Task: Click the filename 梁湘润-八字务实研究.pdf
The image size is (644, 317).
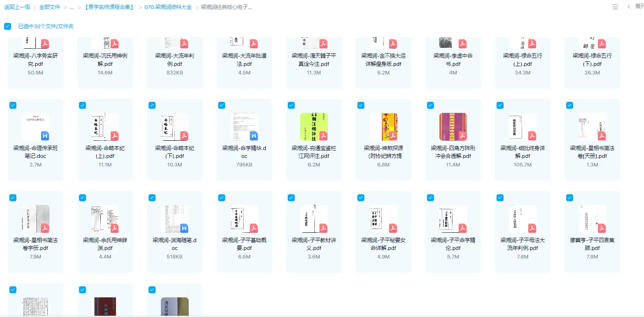Action: (x=36, y=60)
